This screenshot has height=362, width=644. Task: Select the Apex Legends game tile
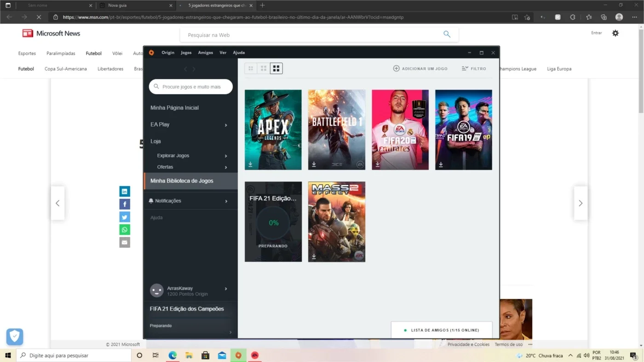[273, 130]
